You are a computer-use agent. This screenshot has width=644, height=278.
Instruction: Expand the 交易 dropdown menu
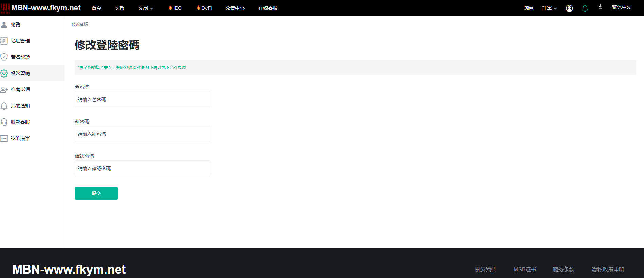pos(145,8)
